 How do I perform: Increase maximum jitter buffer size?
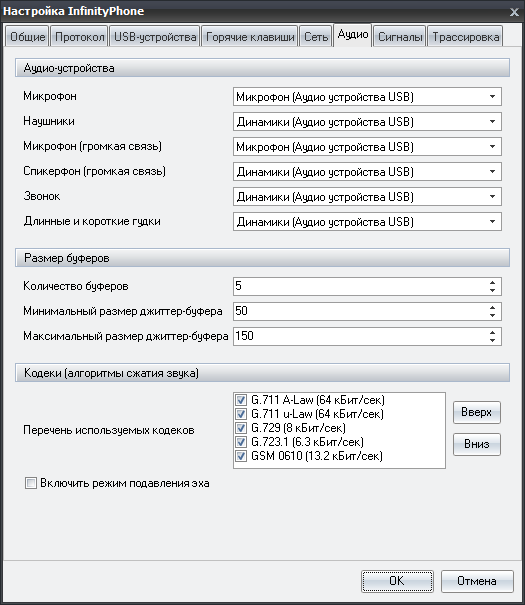(492, 333)
